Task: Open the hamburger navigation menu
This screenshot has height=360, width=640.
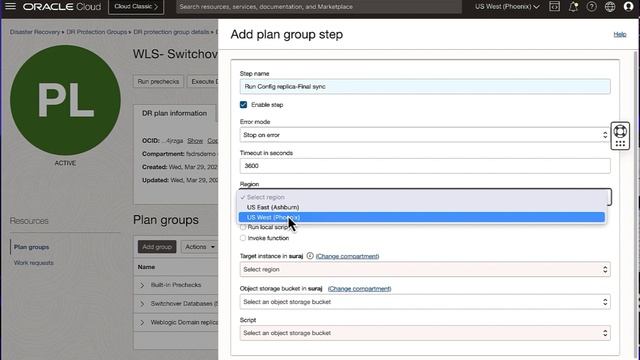Action: (x=10, y=6)
